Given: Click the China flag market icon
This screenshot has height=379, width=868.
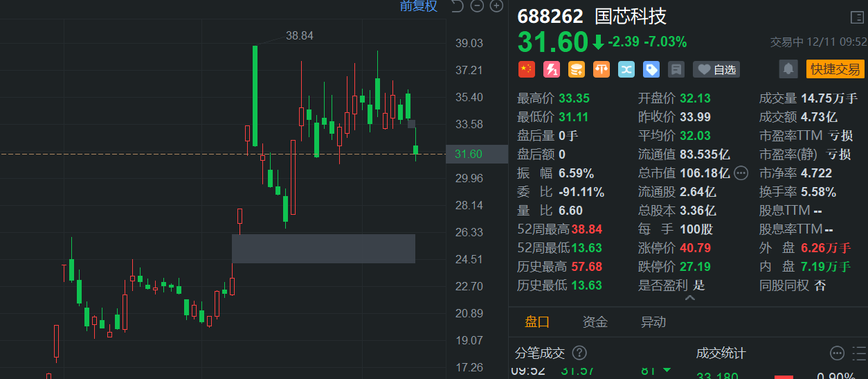Looking at the screenshot, I should (x=527, y=69).
